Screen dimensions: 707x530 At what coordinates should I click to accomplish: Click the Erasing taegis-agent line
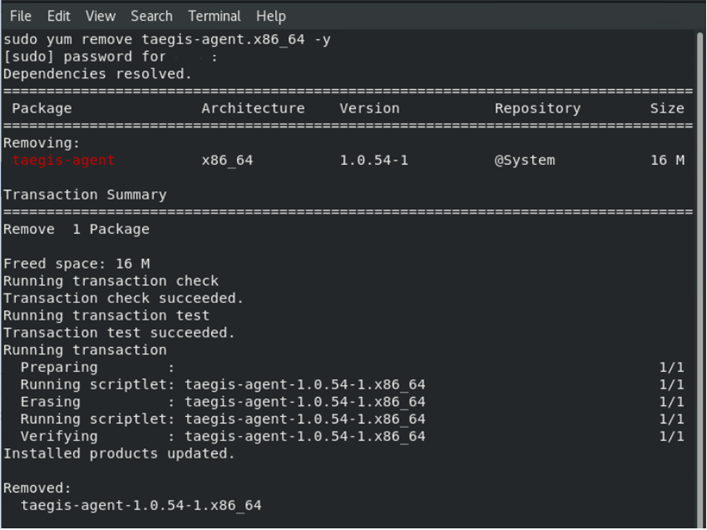point(222,402)
